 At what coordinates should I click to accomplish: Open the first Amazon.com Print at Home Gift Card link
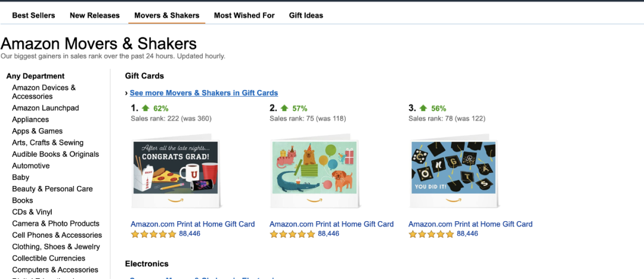(193, 224)
